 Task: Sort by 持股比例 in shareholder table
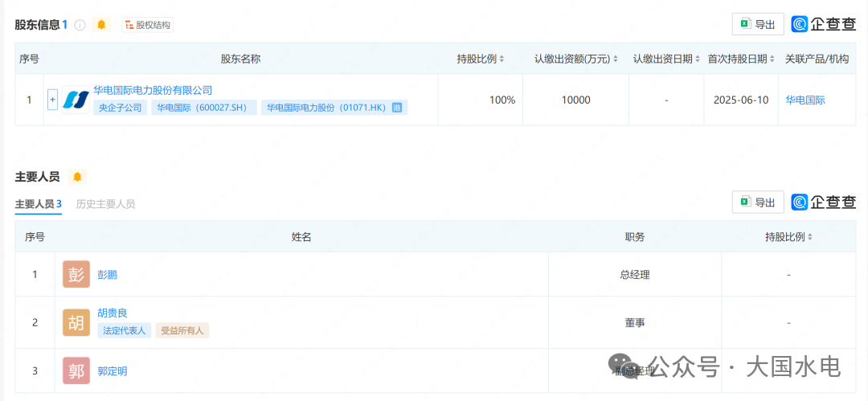tap(481, 59)
